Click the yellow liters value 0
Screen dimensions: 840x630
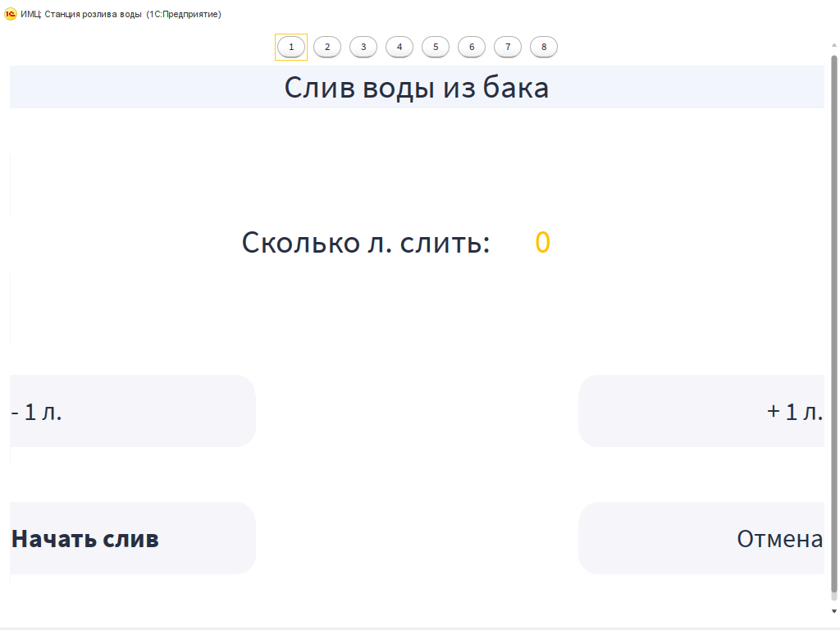pos(542,243)
